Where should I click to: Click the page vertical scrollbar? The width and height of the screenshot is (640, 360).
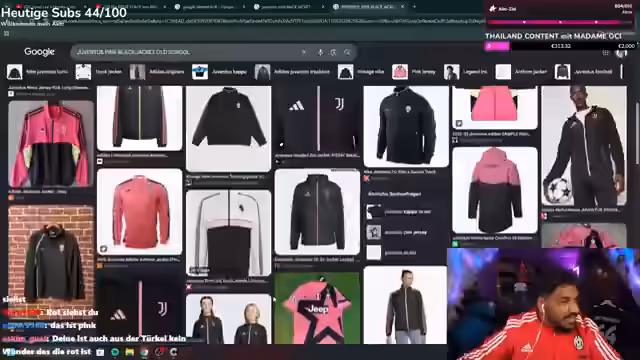pos(637,122)
